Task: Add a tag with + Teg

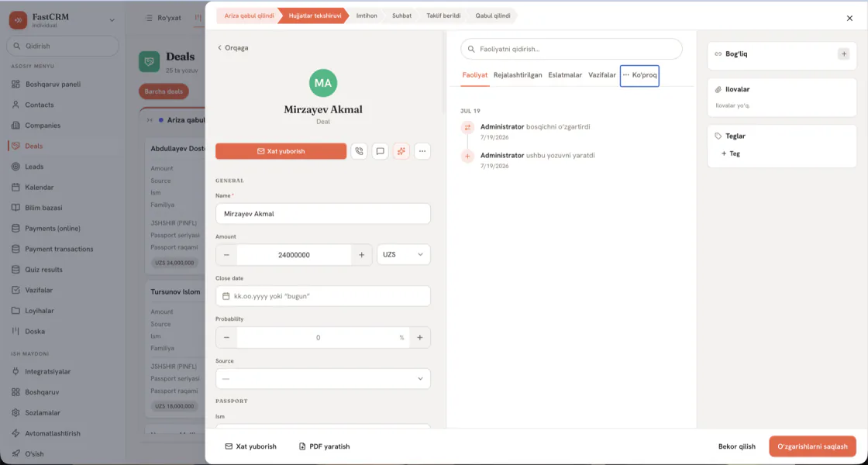Action: [731, 153]
